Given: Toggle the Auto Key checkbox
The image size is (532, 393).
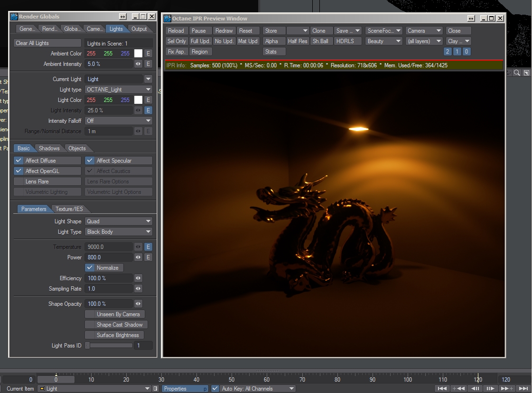Looking at the screenshot, I should (x=215, y=389).
